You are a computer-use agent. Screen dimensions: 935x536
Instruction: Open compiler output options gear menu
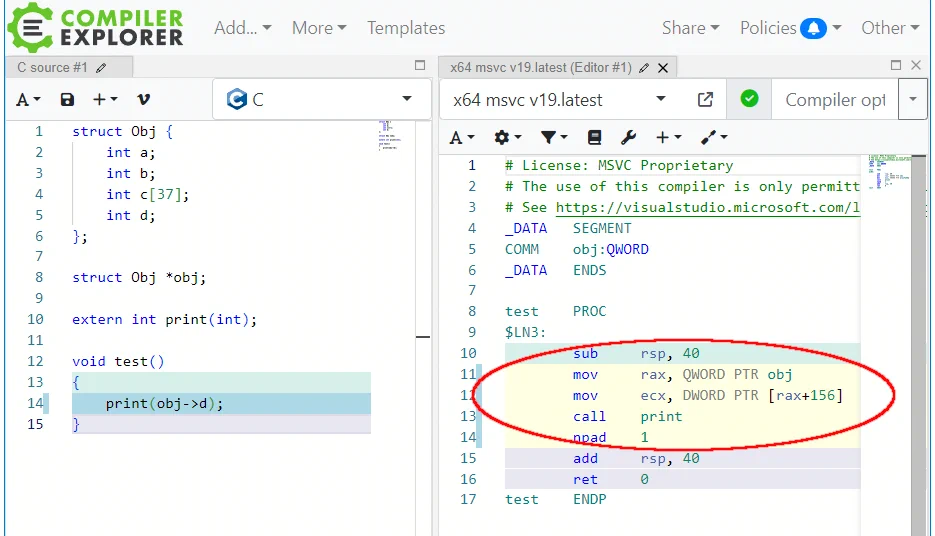coord(507,138)
